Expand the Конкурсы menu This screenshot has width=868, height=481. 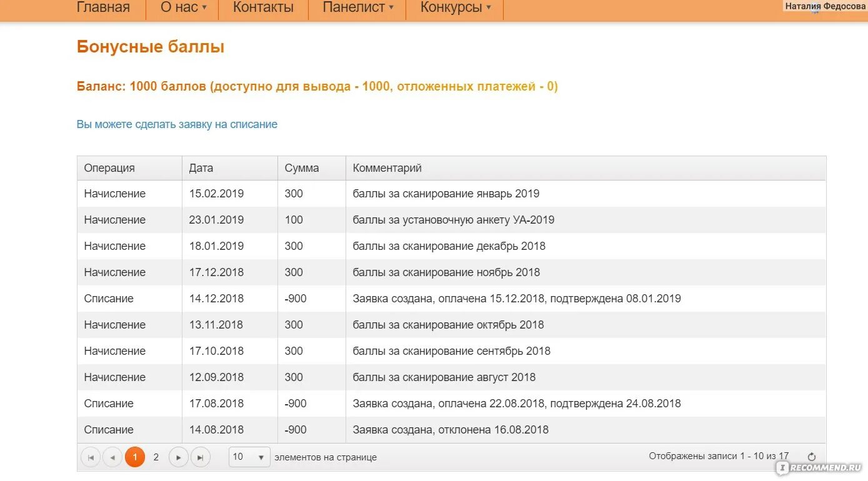(455, 7)
